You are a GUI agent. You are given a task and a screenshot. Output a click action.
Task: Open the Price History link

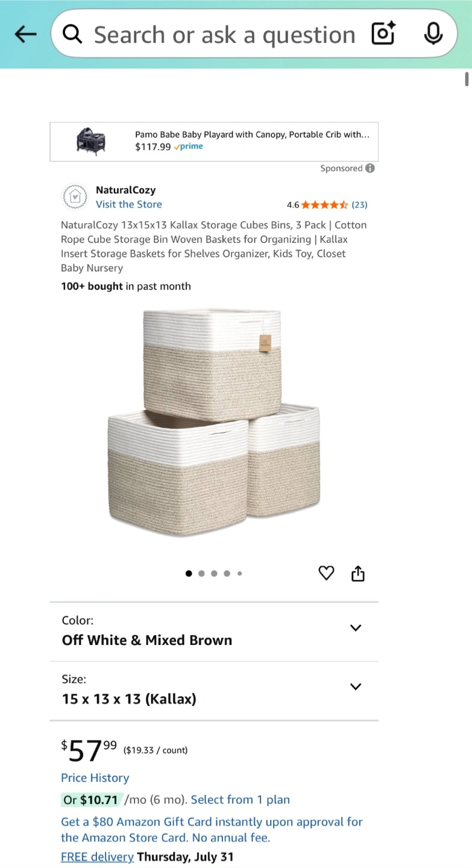point(95,778)
